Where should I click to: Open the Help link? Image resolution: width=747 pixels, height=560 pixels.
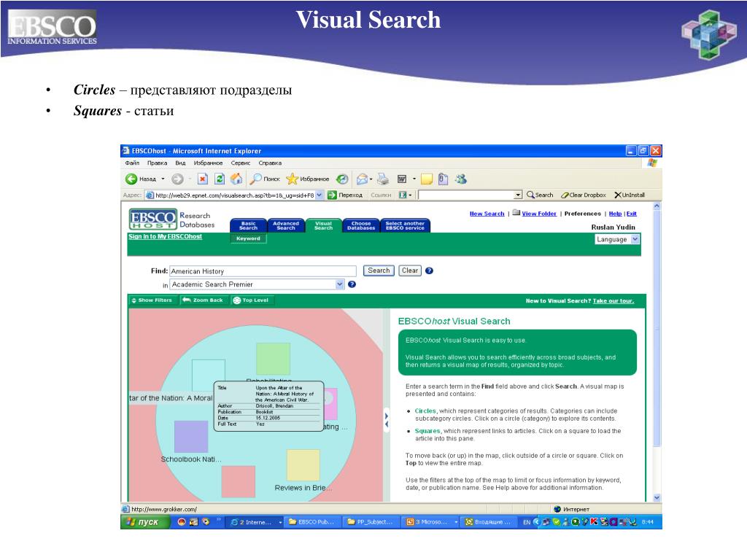click(615, 214)
